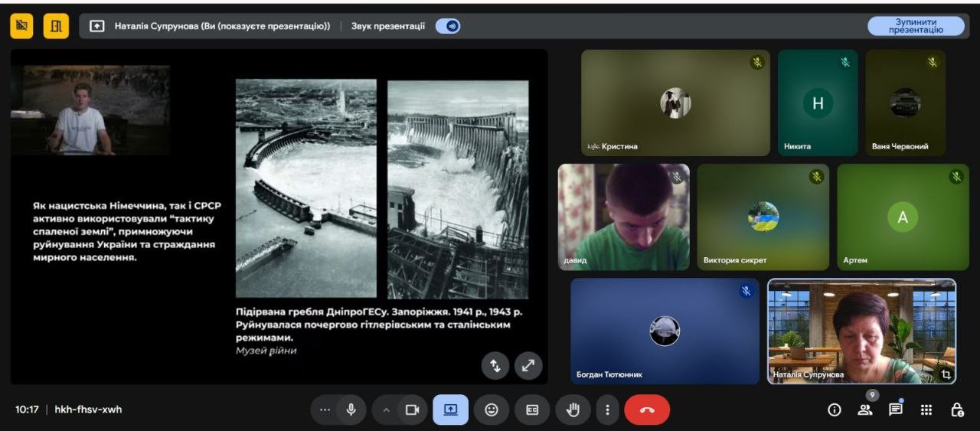Open audio options with three-dot button beside mic
Viewport: 980px width, 431px height.
pyautogui.click(x=325, y=410)
